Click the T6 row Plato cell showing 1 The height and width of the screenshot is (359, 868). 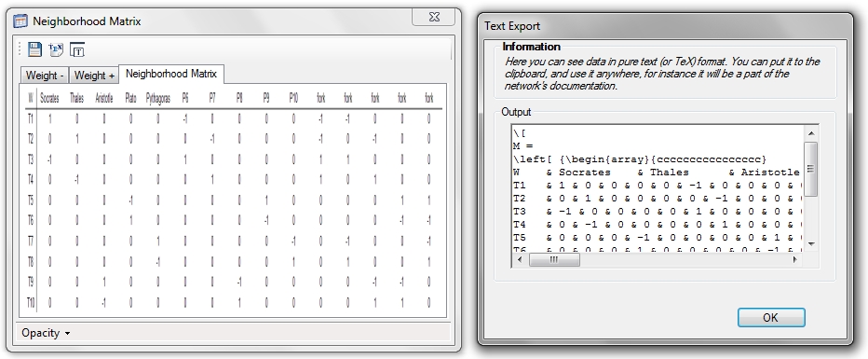click(x=130, y=220)
